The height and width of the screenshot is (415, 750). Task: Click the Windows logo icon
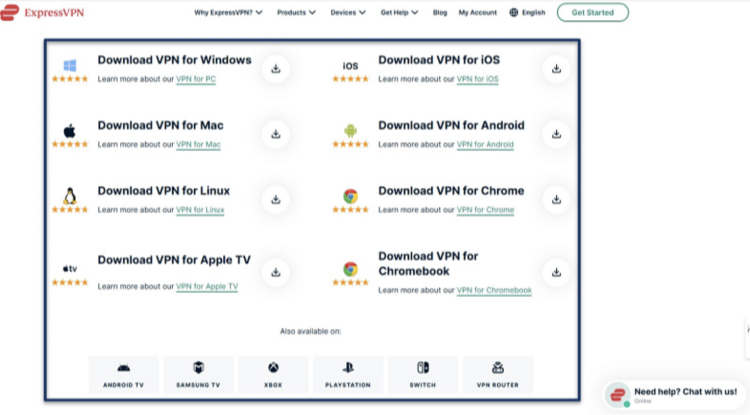pyautogui.click(x=70, y=66)
